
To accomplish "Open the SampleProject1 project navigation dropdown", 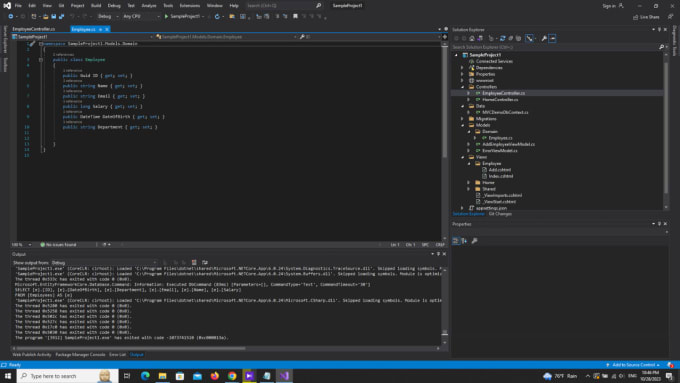I will pos(82,37).
